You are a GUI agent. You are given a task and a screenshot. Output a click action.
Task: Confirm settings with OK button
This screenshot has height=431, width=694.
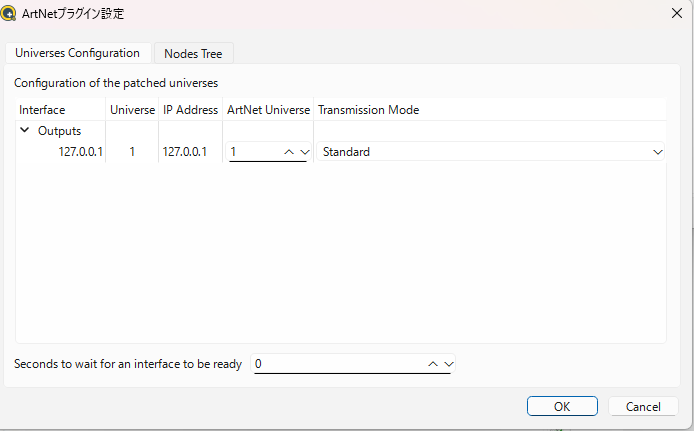(x=562, y=406)
